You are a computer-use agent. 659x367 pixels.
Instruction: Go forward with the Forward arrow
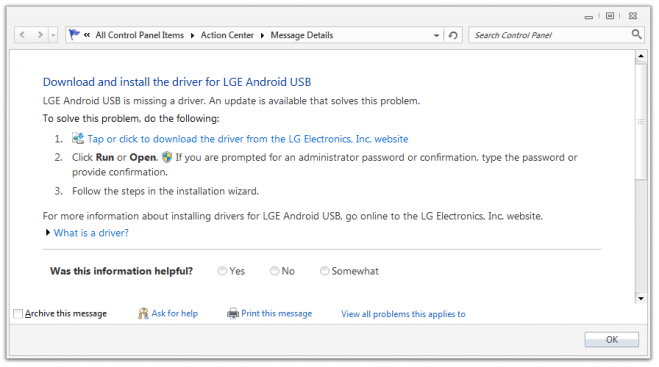tap(40, 35)
